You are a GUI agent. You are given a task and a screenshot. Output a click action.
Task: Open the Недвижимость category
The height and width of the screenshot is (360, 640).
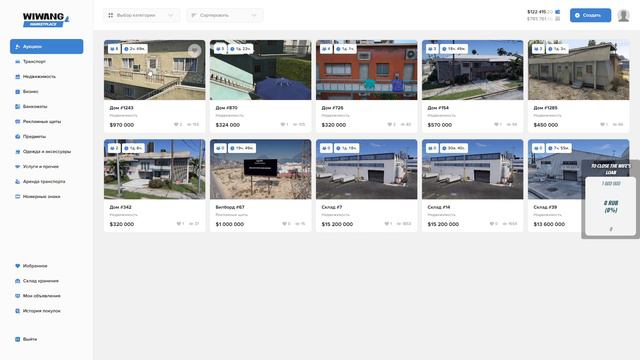[x=39, y=77]
